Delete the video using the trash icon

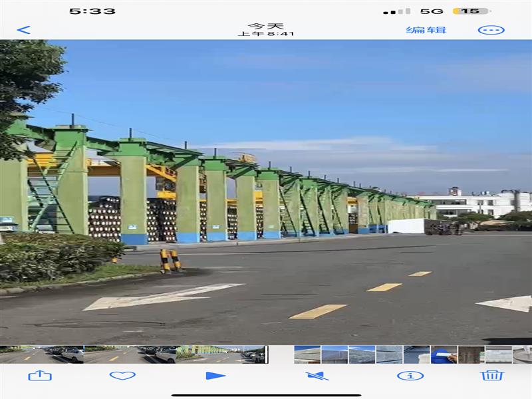pos(492,376)
